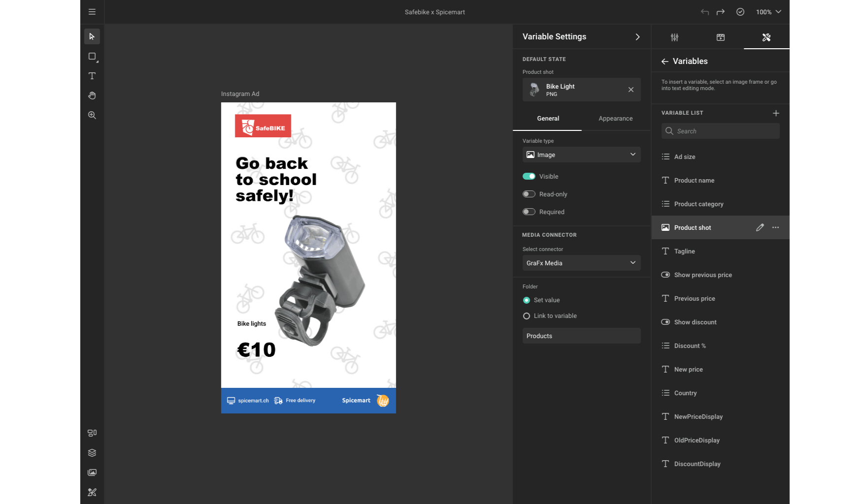Screen dimensions: 868x504
Task: Switch to the wrench tools tab
Action: [767, 37]
